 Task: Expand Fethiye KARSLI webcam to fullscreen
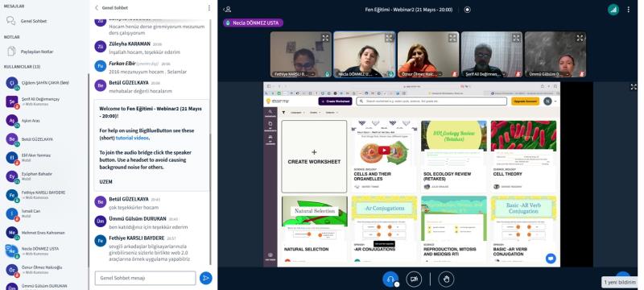coord(325,38)
